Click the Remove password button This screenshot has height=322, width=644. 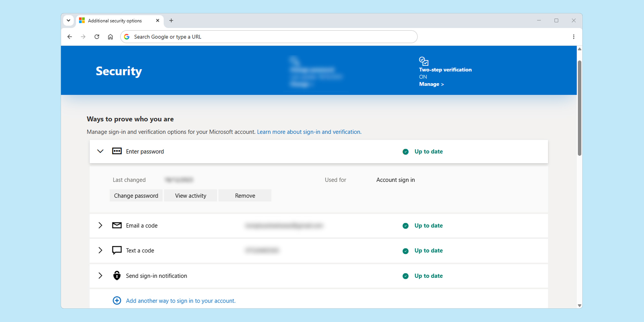[x=245, y=195]
